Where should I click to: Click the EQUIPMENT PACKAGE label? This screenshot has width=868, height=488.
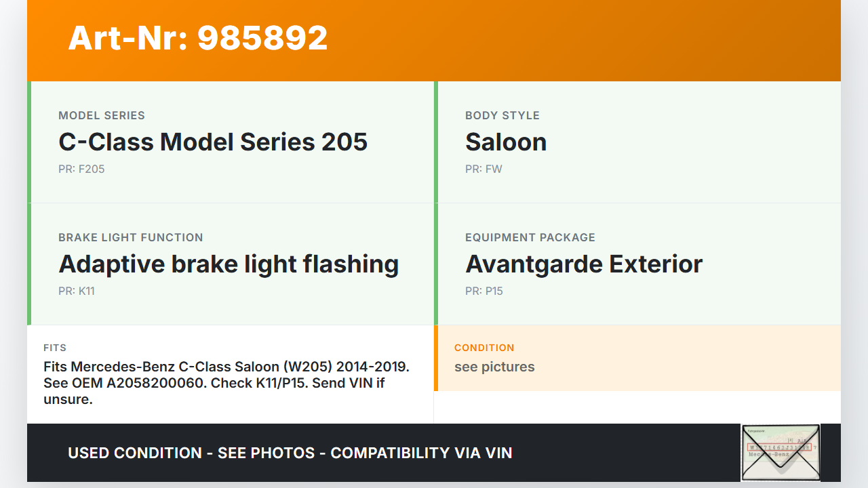click(530, 238)
